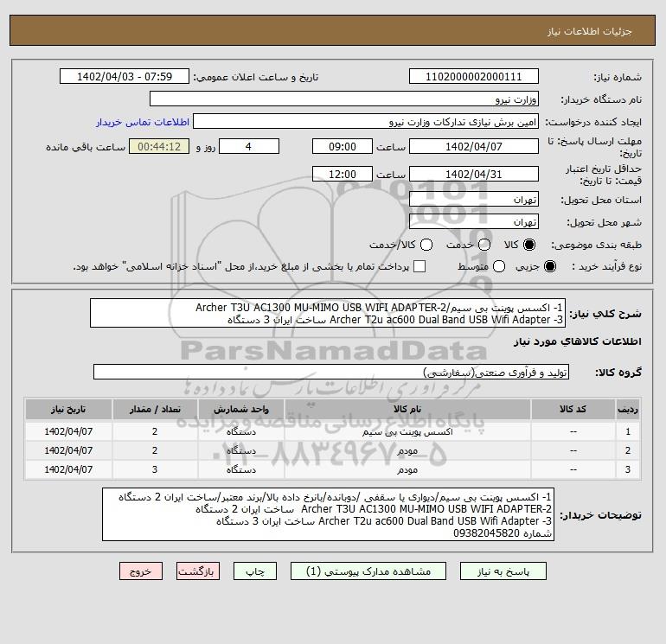Click the announcement date field 1402/04/03 - 07:59
Viewport: 666px width, 644px height.
click(125, 77)
